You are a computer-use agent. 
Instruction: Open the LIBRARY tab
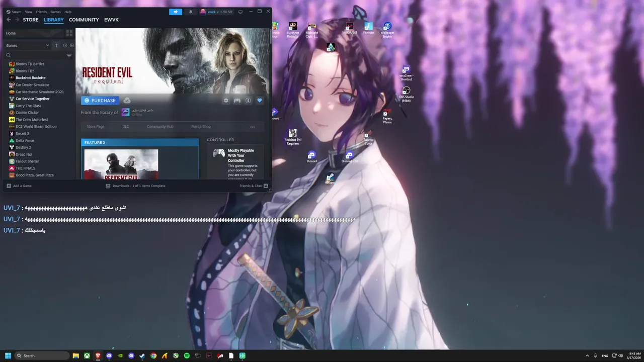(53, 20)
